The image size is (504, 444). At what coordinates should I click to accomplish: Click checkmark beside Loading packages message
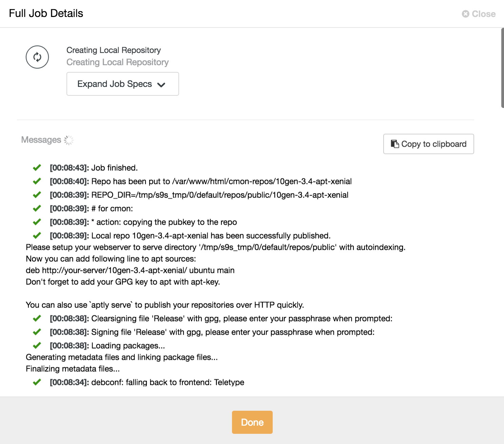(x=37, y=346)
